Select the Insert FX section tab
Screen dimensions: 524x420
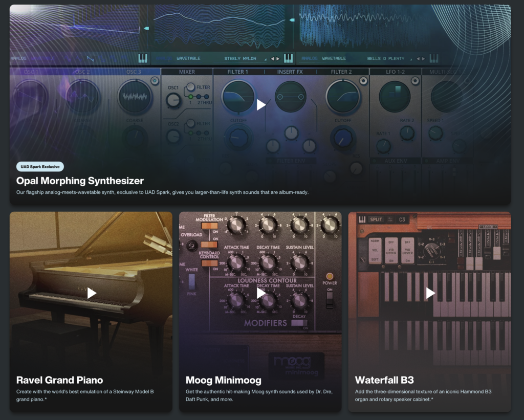(x=290, y=72)
